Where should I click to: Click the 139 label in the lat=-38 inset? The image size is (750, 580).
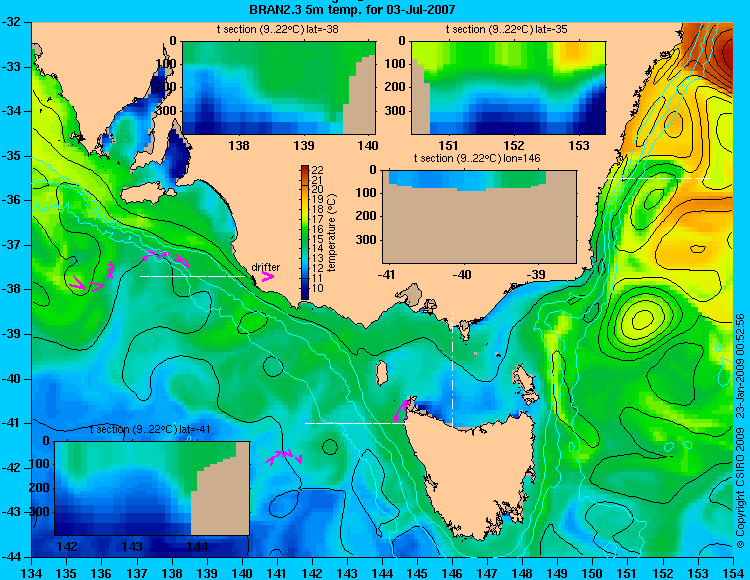point(304,145)
